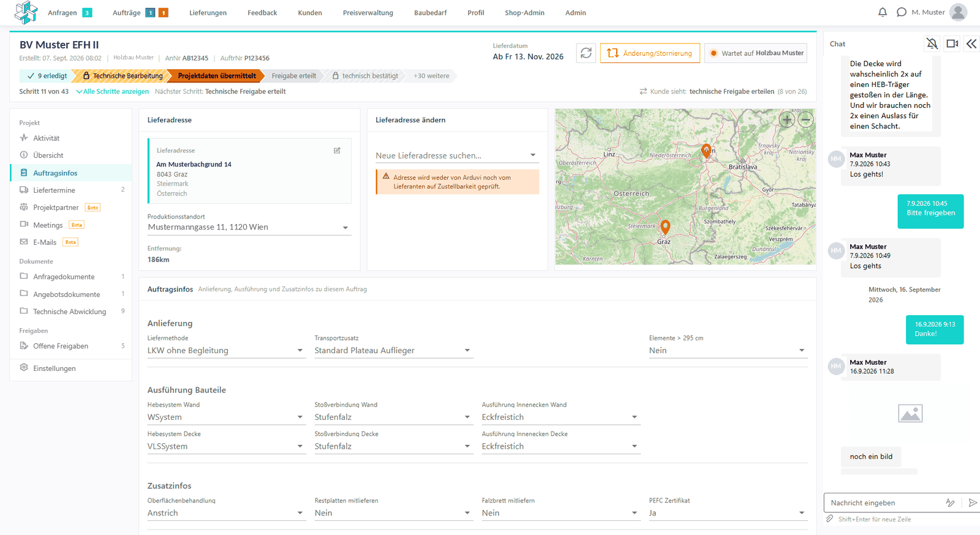This screenshot has width=980, height=535.
Task: Click the M. Muster user avatar
Action: (958, 12)
